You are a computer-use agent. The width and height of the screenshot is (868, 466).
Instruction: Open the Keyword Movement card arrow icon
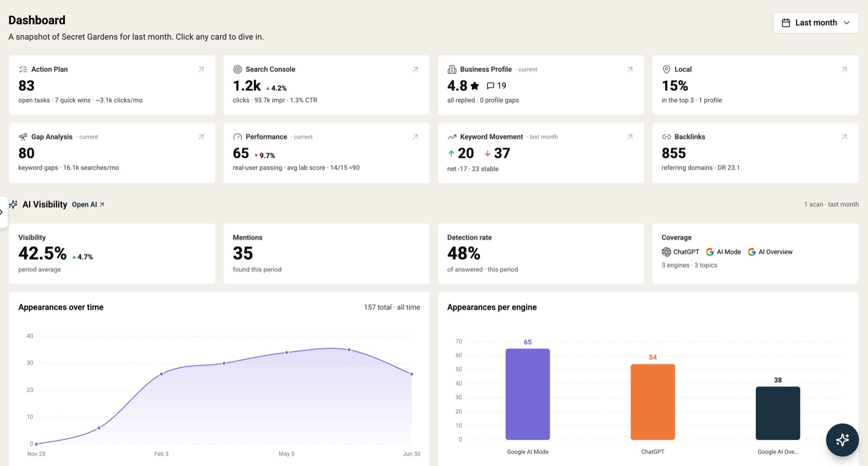[x=630, y=137]
